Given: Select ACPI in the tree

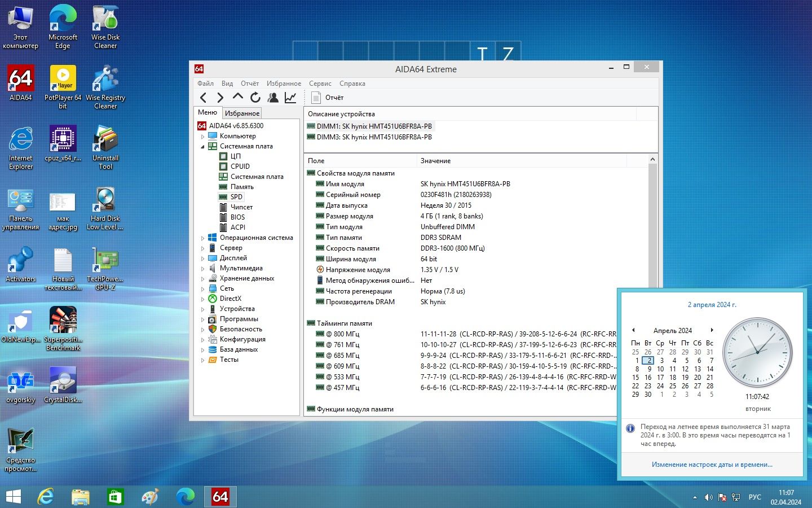Looking at the screenshot, I should point(238,227).
